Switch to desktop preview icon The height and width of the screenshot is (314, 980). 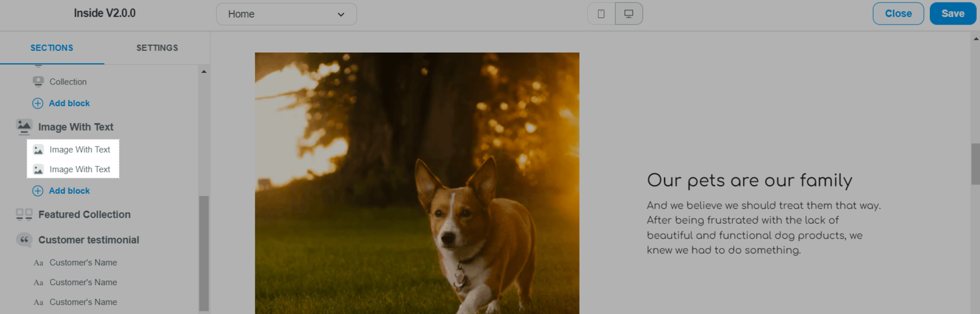pyautogui.click(x=628, y=13)
